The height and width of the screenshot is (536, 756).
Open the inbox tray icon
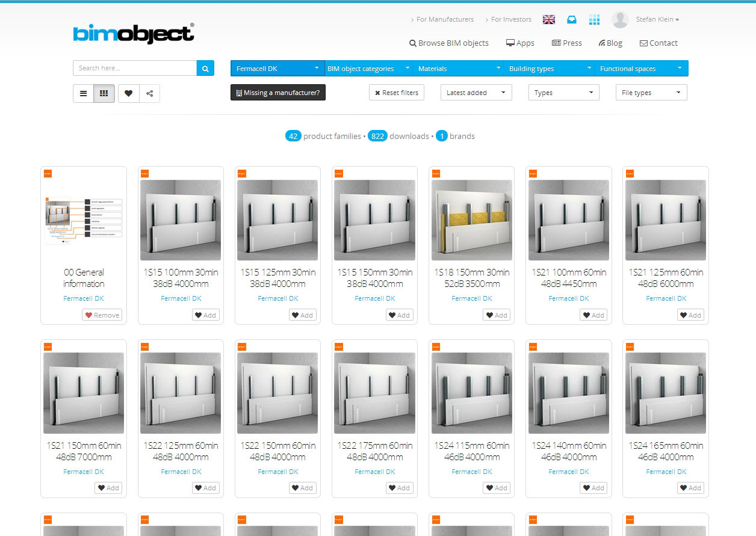pos(572,19)
